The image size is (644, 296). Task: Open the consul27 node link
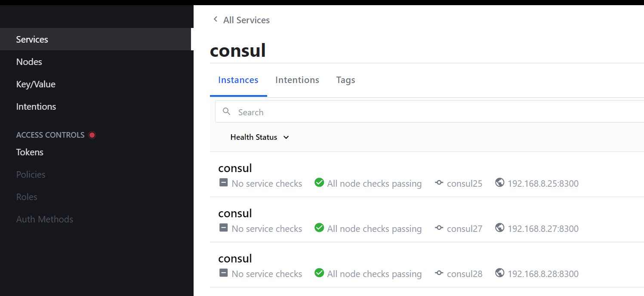tap(465, 228)
